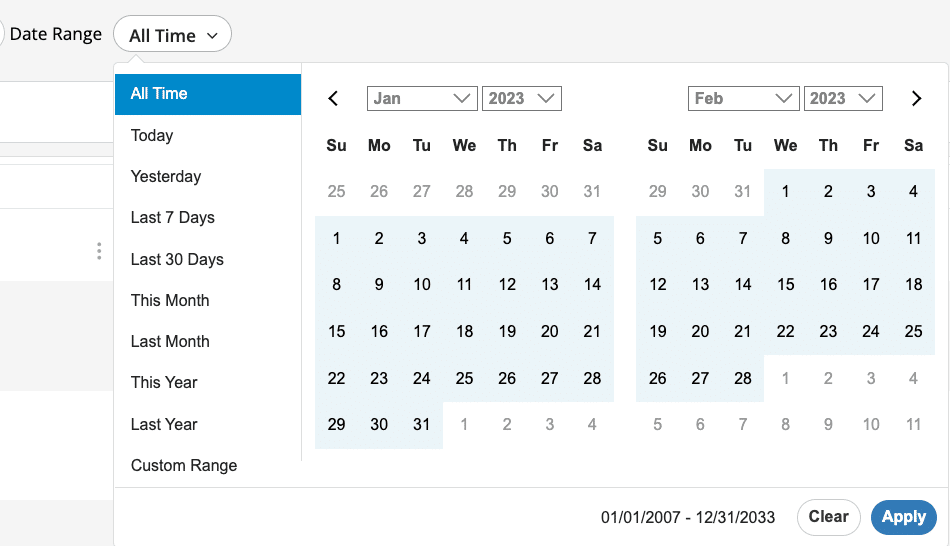Go to previous month with left arrow
950x546 pixels.
[333, 98]
